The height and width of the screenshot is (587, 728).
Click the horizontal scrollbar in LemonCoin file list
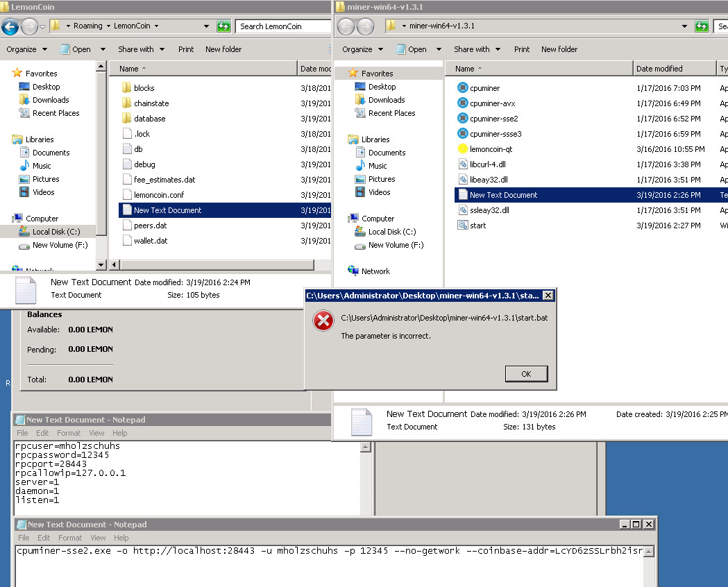click(217, 265)
